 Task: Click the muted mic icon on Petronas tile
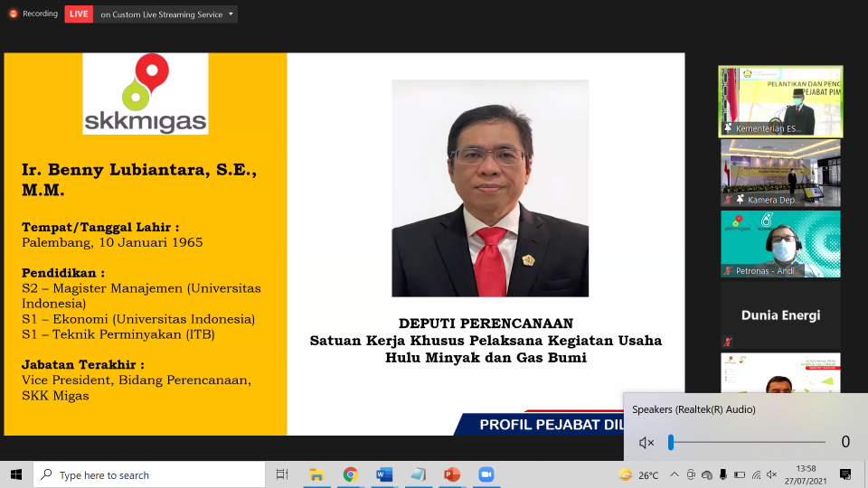click(728, 270)
